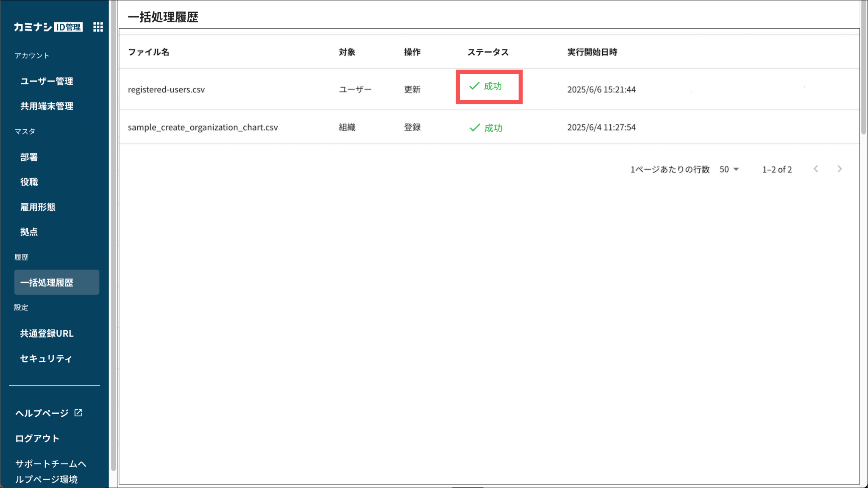Click the registered-users.csv file row
Image resolution: width=868 pixels, height=488 pixels.
[166, 89]
